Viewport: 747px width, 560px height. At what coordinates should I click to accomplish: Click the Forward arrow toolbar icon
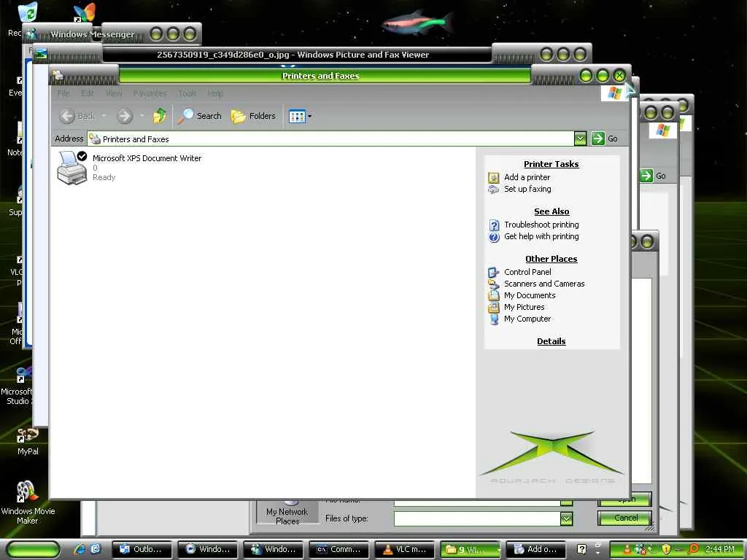pos(125,116)
